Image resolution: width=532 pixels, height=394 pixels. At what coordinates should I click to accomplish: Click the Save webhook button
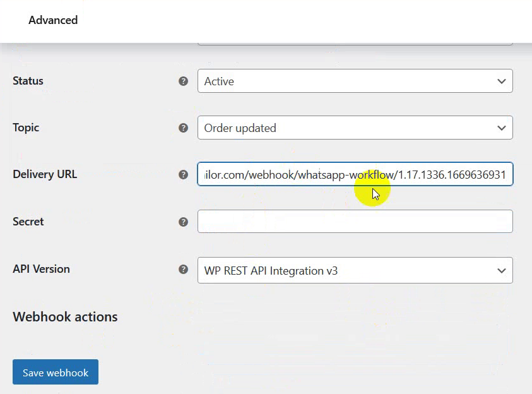click(56, 372)
